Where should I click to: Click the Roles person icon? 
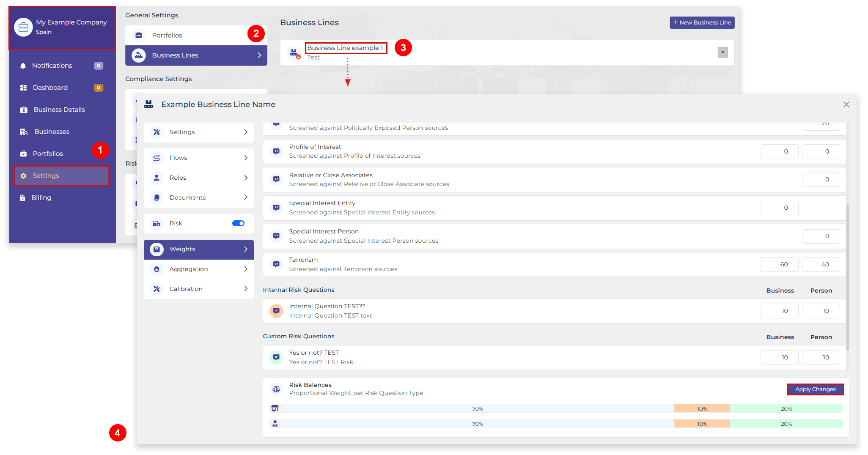point(157,178)
